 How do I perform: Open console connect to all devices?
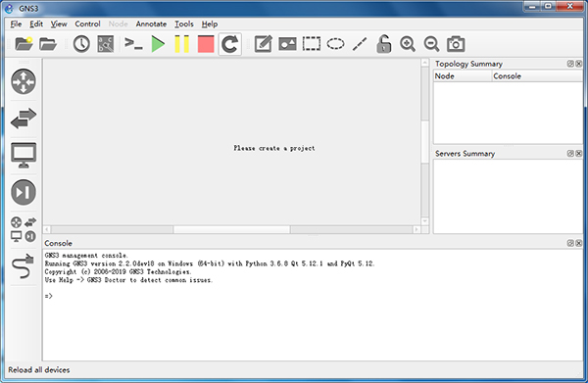(x=133, y=44)
